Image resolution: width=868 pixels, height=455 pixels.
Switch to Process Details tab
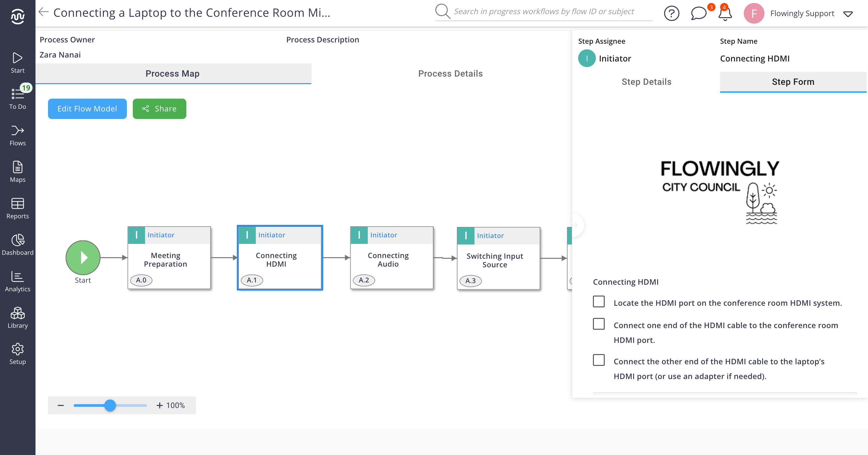click(x=450, y=73)
